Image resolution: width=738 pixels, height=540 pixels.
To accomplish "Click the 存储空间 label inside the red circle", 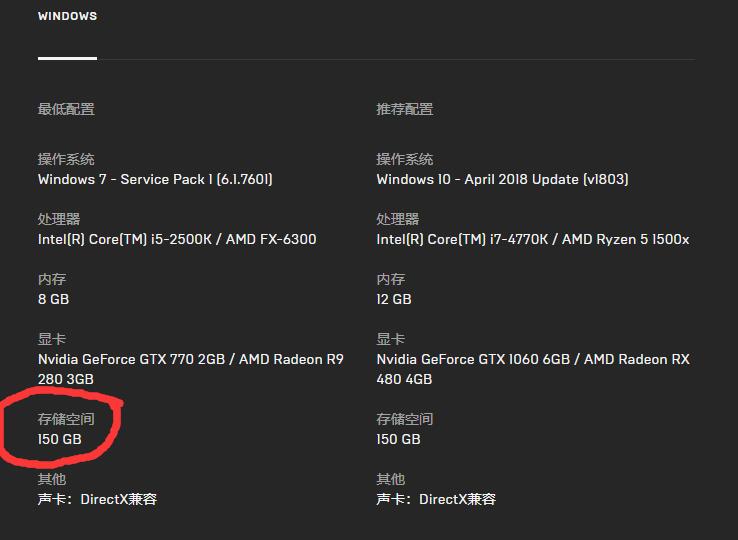I will 66,419.
